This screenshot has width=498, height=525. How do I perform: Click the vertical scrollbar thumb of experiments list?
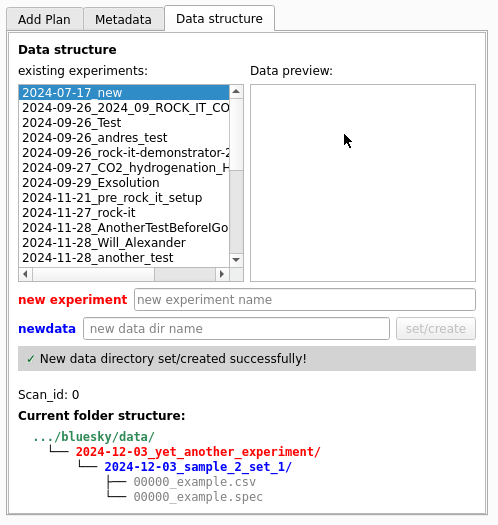click(236, 135)
